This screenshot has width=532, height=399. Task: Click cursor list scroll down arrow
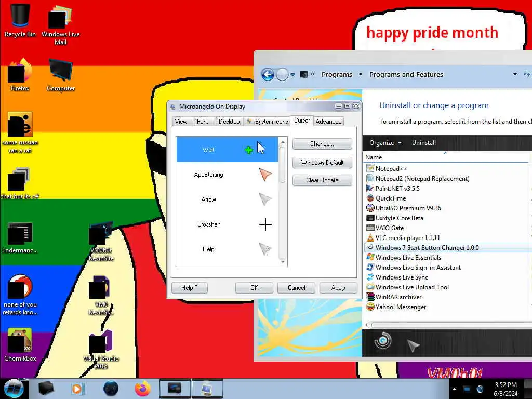283,262
